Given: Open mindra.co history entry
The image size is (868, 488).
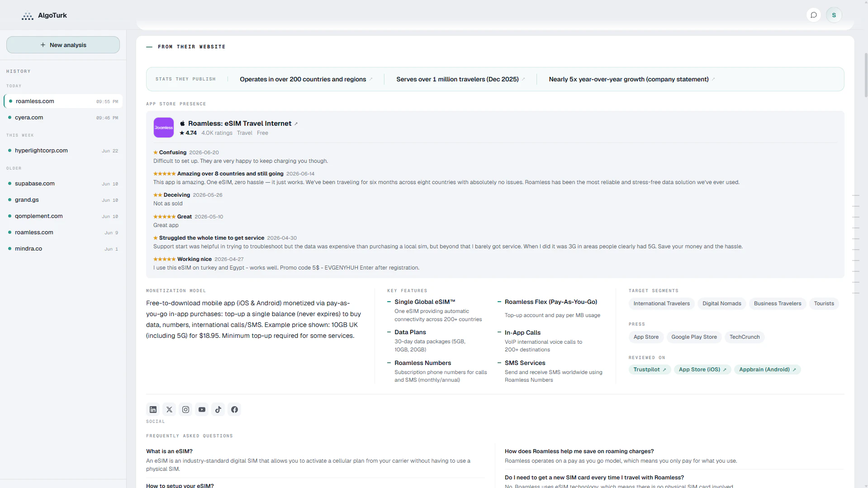Looking at the screenshot, I should (63, 249).
